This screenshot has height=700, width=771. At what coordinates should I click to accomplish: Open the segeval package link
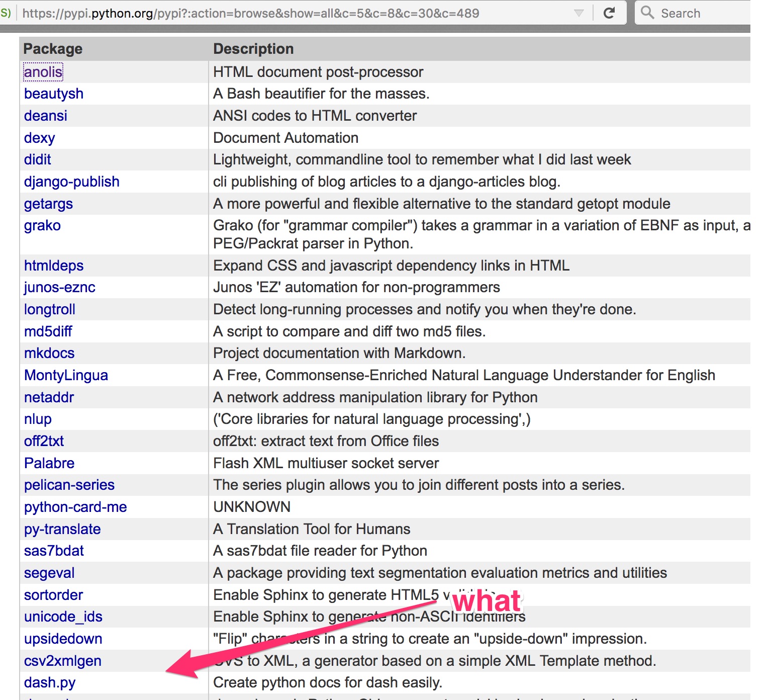coord(49,573)
